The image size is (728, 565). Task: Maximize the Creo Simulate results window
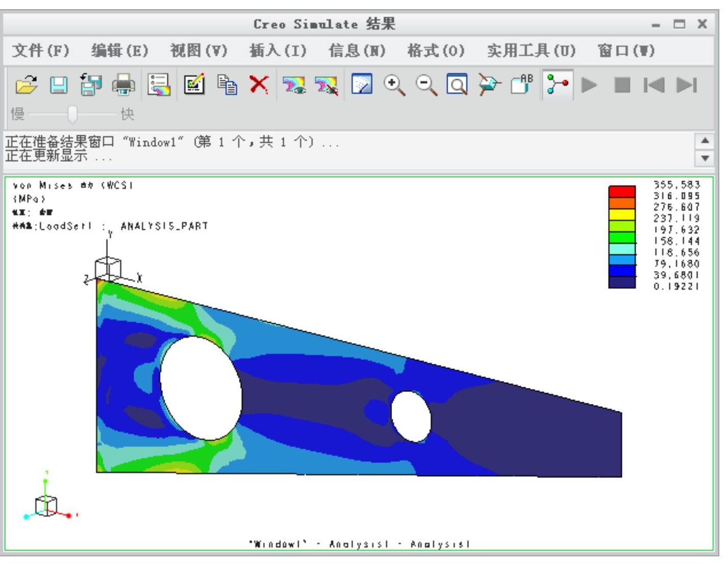(679, 24)
